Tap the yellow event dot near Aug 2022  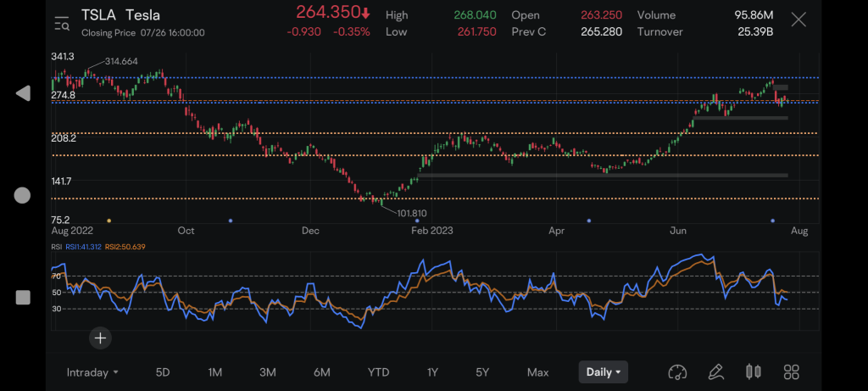pos(108,221)
